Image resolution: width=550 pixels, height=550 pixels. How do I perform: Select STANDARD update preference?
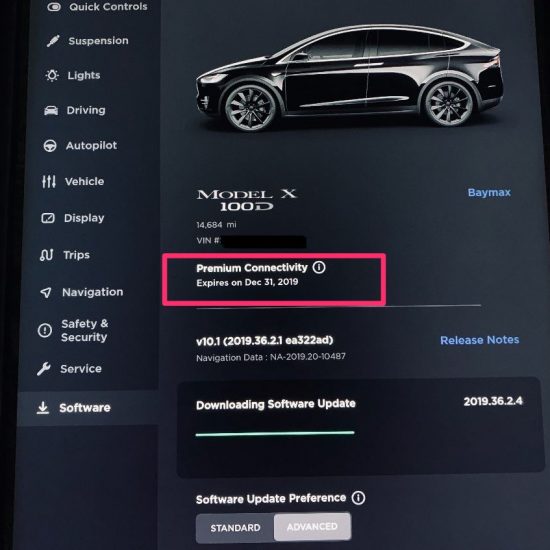pyautogui.click(x=235, y=528)
